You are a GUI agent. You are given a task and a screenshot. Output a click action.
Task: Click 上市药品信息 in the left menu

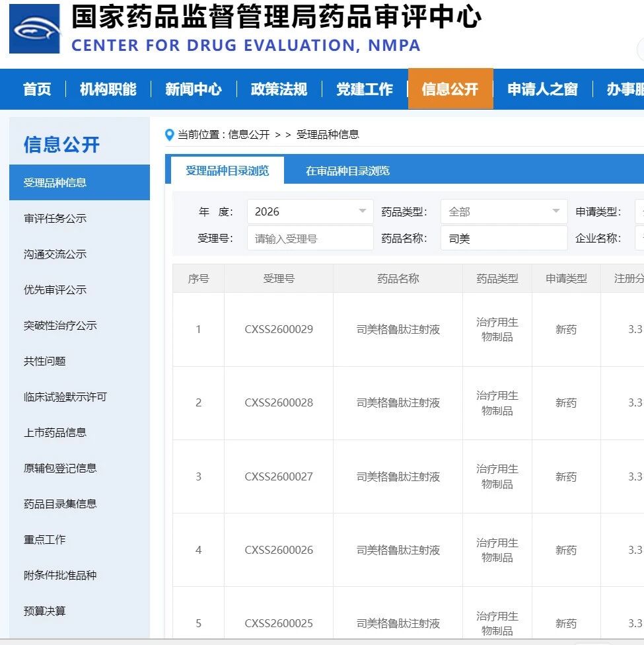(55, 433)
